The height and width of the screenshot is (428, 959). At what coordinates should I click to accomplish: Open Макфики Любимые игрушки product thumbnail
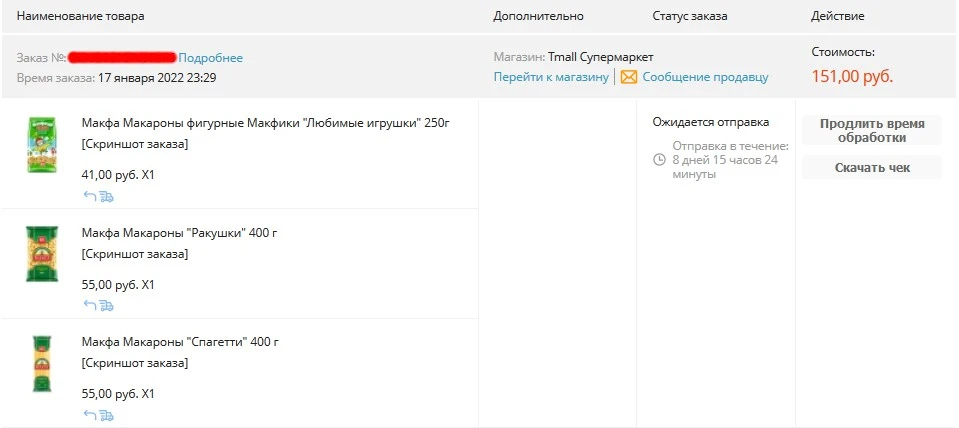(42, 145)
